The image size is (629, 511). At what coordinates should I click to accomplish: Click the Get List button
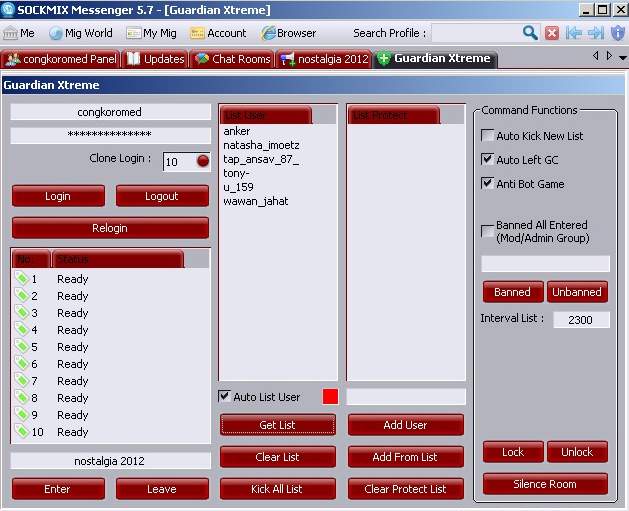tap(278, 425)
